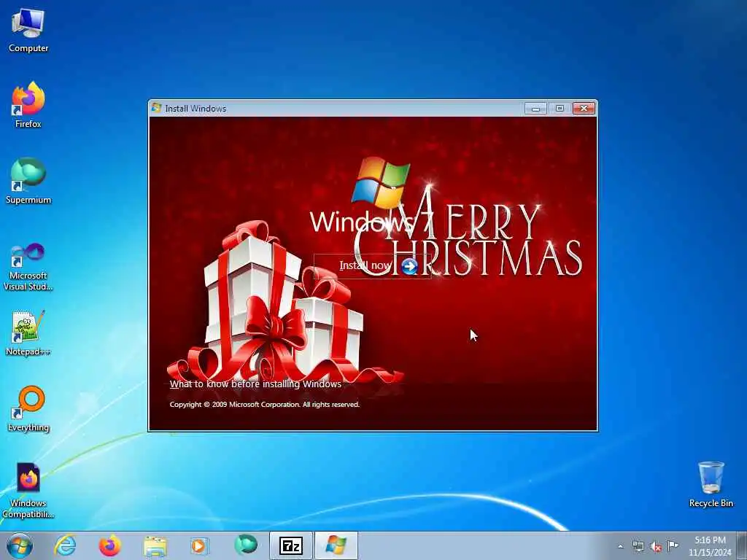The image size is (747, 560).
Task: Select the Notepad++ desktop shortcut
Action: click(28, 333)
